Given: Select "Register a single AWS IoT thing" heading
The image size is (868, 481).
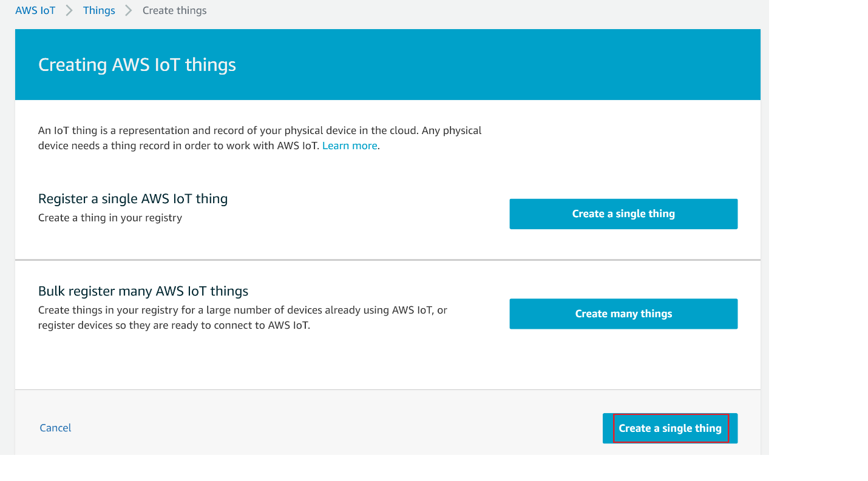Looking at the screenshot, I should click(x=133, y=198).
